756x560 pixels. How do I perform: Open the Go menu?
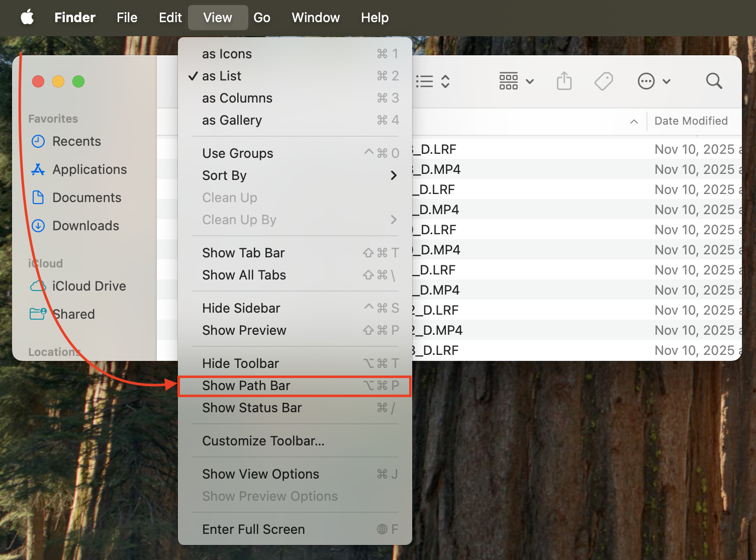tap(261, 18)
